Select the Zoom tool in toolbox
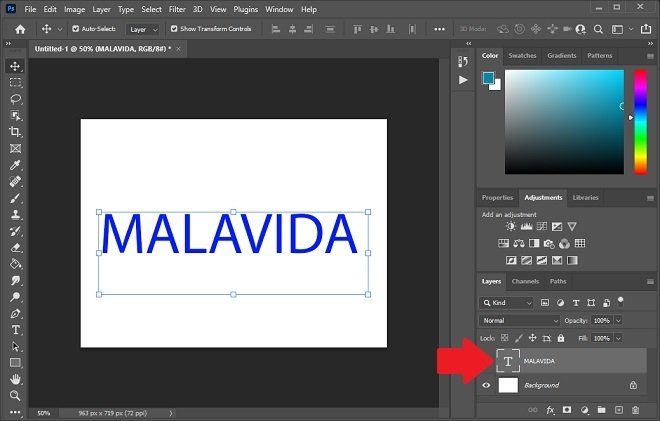 pyautogui.click(x=15, y=395)
